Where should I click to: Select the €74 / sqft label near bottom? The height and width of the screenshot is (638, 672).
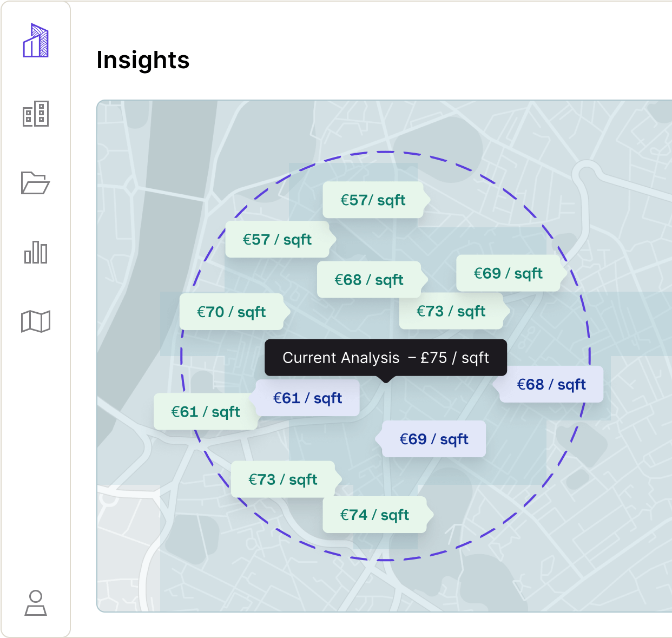click(x=375, y=515)
